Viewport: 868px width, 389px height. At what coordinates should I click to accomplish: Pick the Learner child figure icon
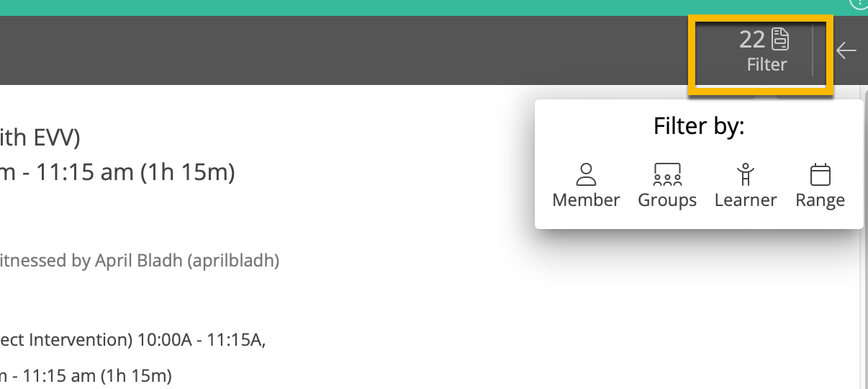pyautogui.click(x=745, y=174)
